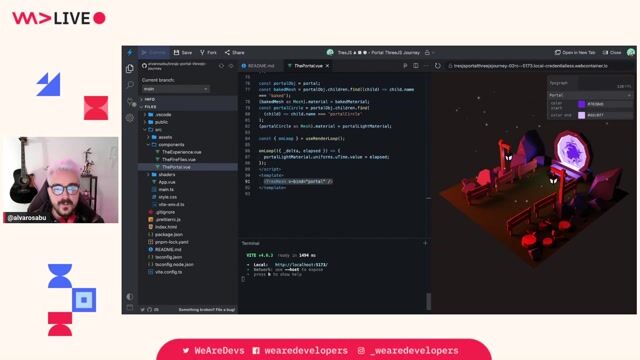Click 'Something broken? File a bug!' link
Screen dimensions: 640x360
coord(207,310)
